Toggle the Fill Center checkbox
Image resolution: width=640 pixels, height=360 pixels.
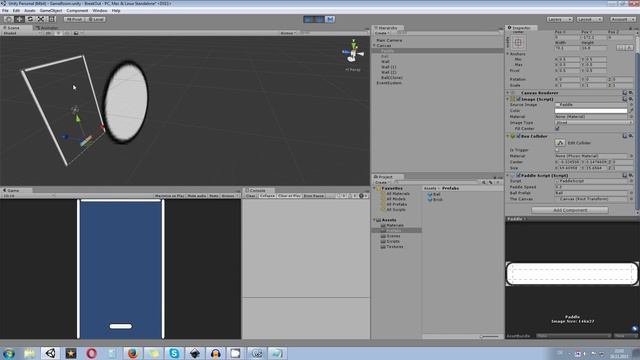pos(557,129)
